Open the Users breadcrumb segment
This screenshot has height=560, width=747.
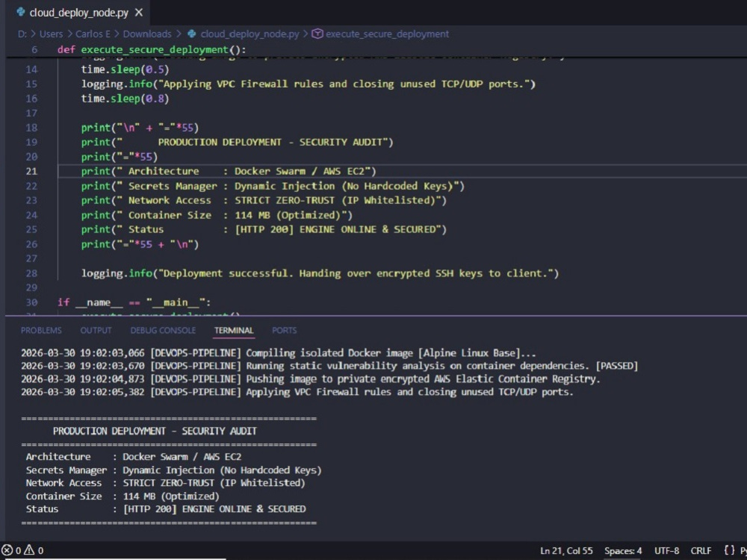pos(51,34)
